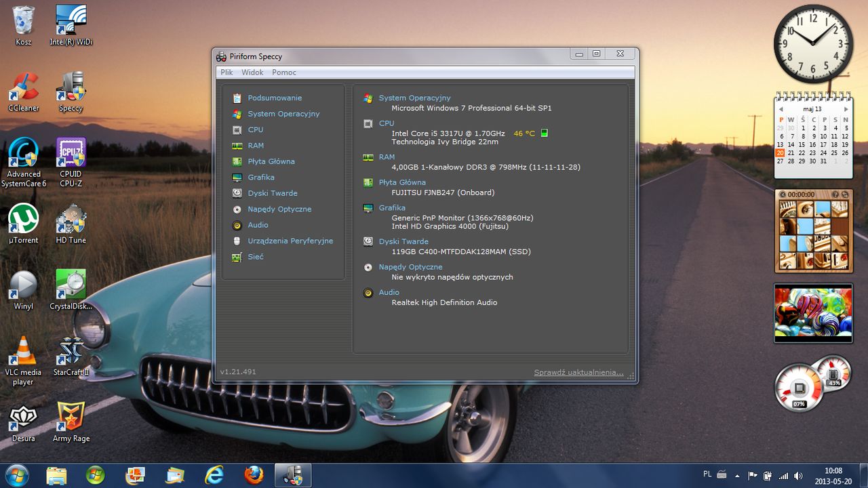Open Desura desktop shortcut

click(x=24, y=422)
